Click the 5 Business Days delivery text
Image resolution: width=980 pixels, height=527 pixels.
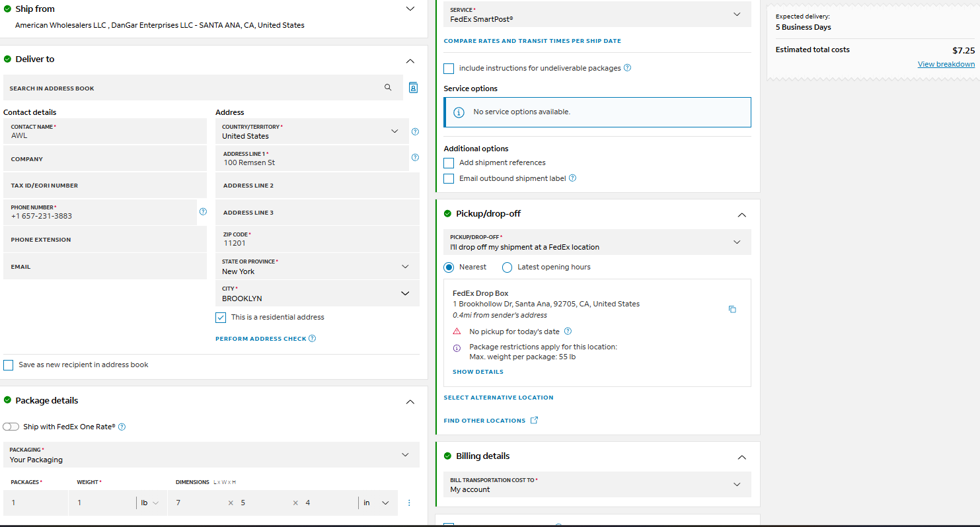(804, 27)
